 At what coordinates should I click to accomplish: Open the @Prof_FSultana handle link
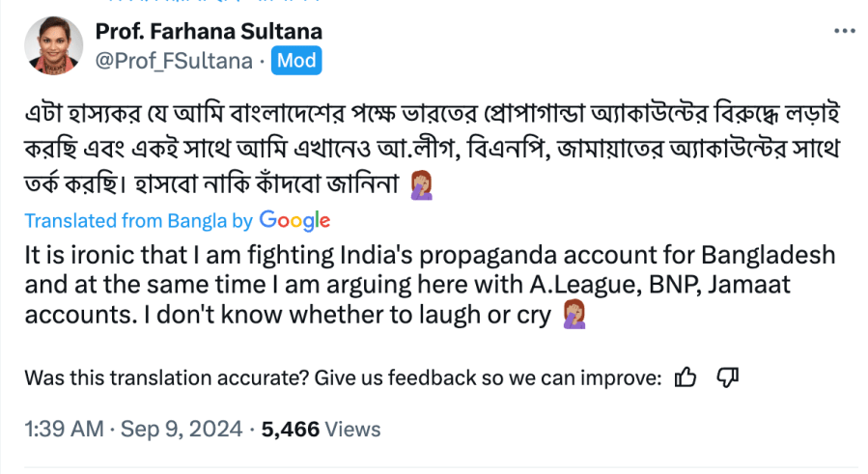tap(173, 61)
